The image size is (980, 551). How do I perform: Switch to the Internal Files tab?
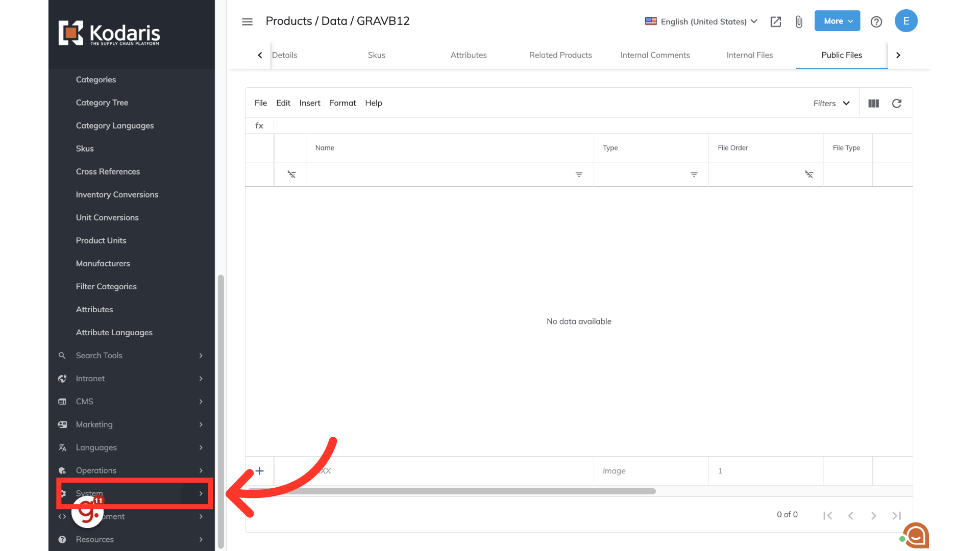[749, 55]
